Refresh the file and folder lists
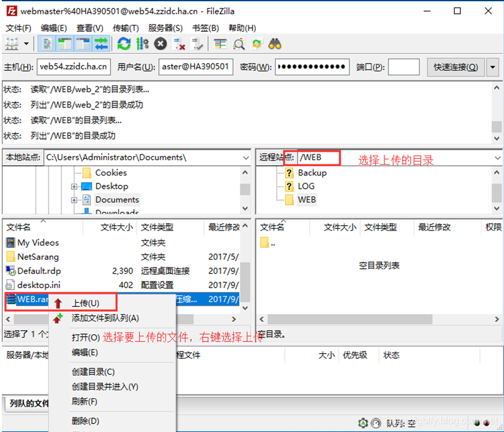The image size is (504, 432). [124, 44]
